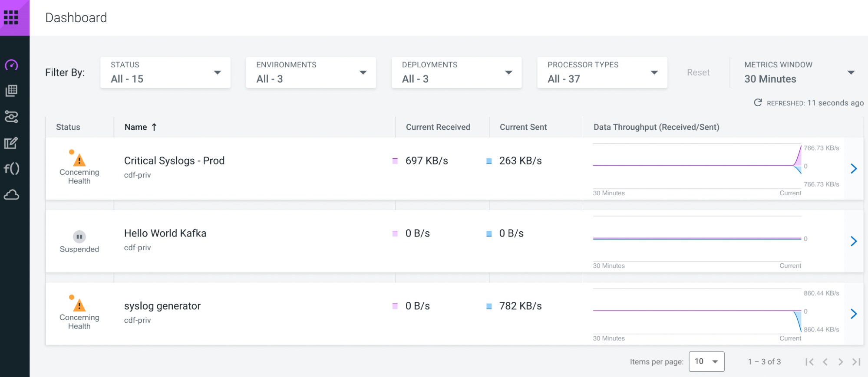868x377 pixels.
Task: Expand syslog generator row chevron
Action: click(x=854, y=314)
